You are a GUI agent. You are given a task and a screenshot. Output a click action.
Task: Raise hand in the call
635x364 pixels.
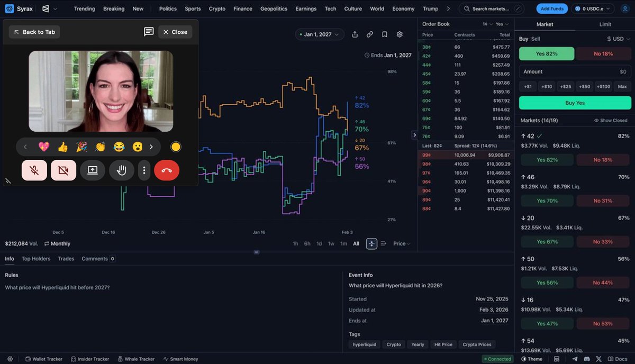pyautogui.click(x=122, y=170)
